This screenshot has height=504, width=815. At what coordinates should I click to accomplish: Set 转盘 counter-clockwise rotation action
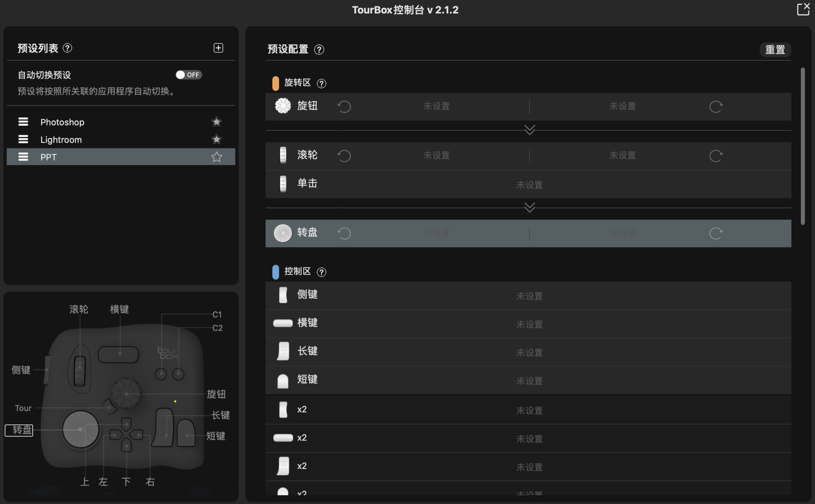(x=344, y=233)
